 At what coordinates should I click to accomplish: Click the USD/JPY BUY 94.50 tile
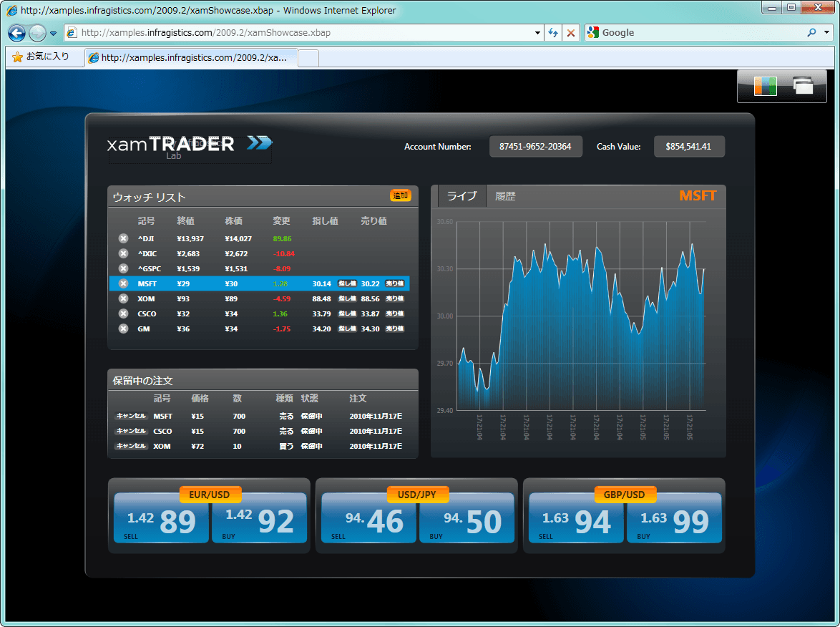click(467, 518)
